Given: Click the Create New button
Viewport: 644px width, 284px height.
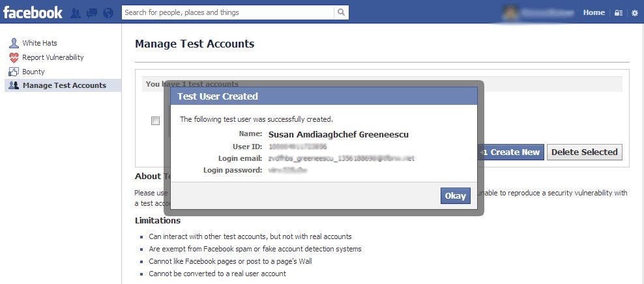Looking at the screenshot, I should click(512, 152).
